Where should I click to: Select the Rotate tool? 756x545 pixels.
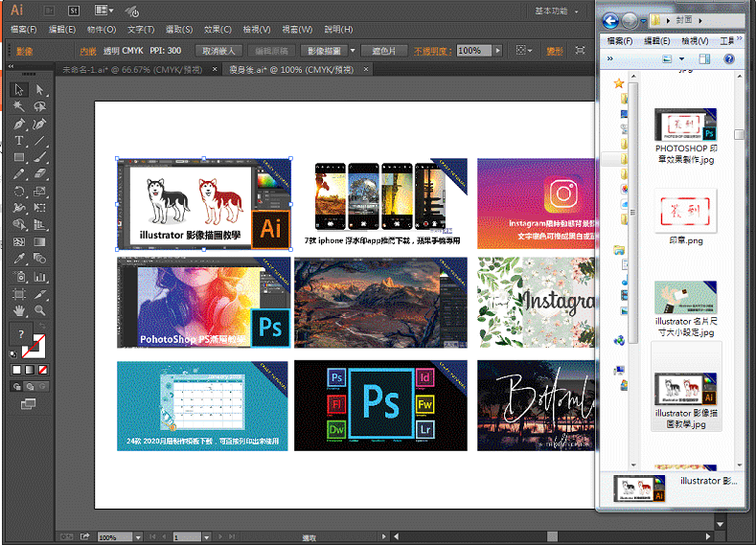click(19, 192)
